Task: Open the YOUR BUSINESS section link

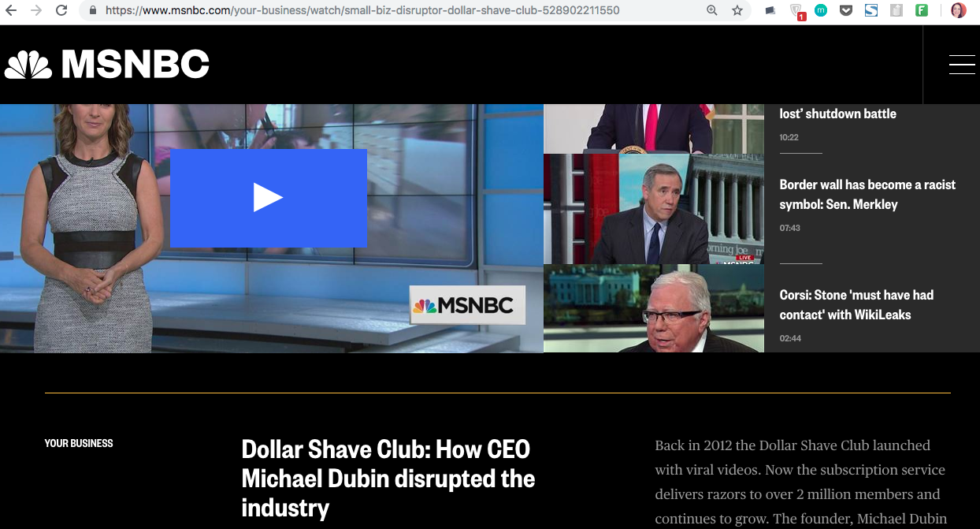Action: (79, 444)
